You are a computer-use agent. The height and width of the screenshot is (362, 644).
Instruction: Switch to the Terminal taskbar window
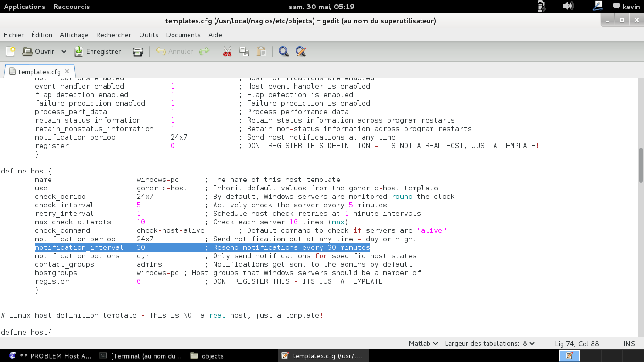click(x=142, y=356)
